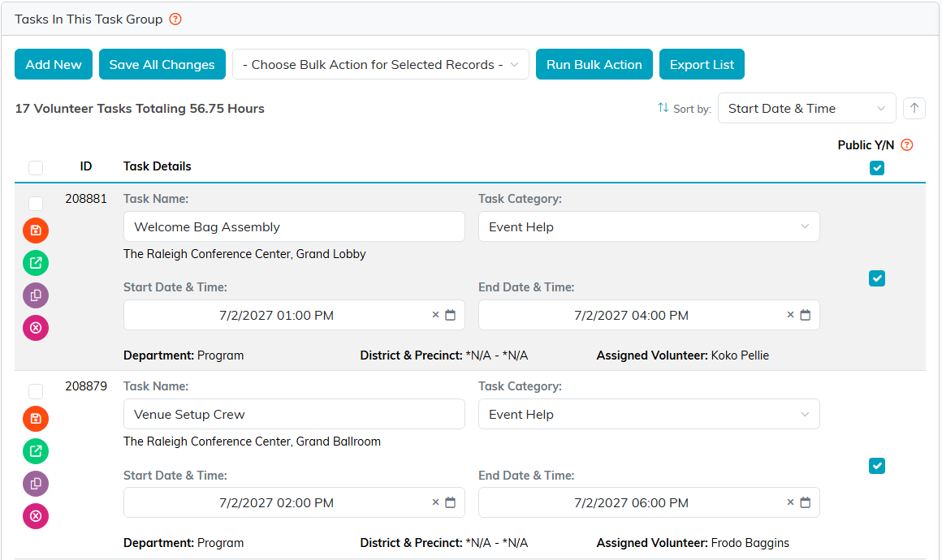Open calendar for 7/2/2027 02:00 PM start date
This screenshot has width=942, height=560.
[x=451, y=502]
